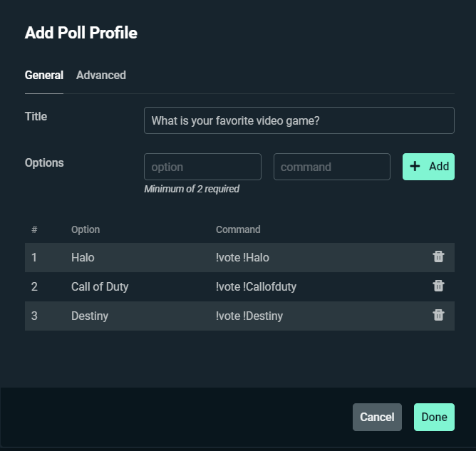Click the !vote !Halo command text
The height and width of the screenshot is (451, 476).
[242, 257]
